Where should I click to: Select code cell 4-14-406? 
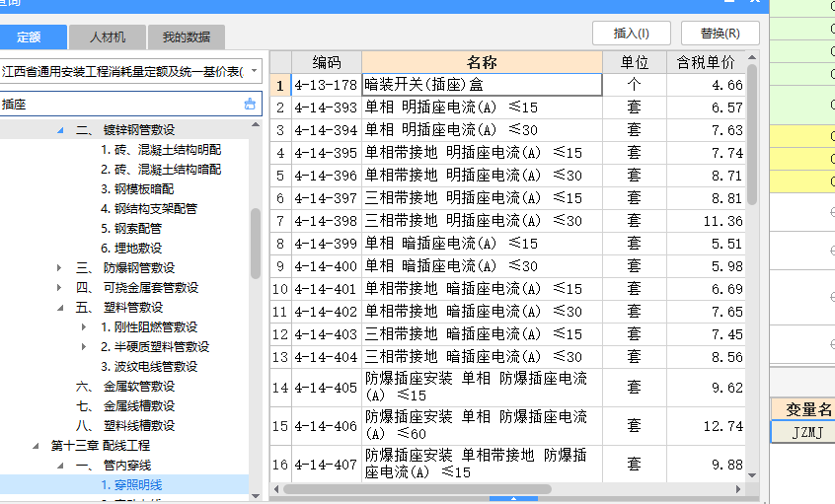327,426
